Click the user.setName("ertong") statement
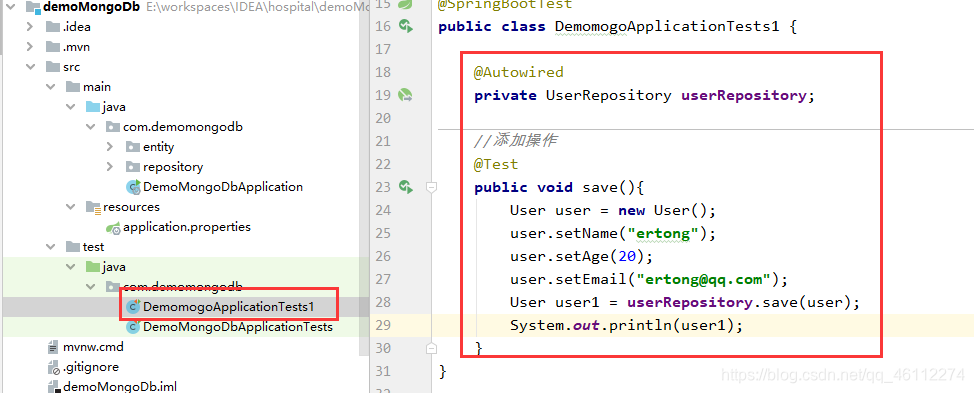Image resolution: width=974 pixels, height=393 pixels. (x=613, y=233)
